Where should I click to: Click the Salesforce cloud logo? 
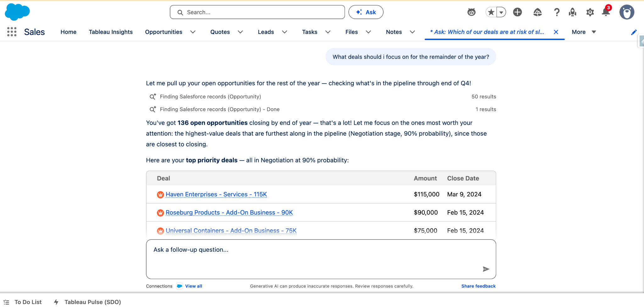[x=17, y=12]
